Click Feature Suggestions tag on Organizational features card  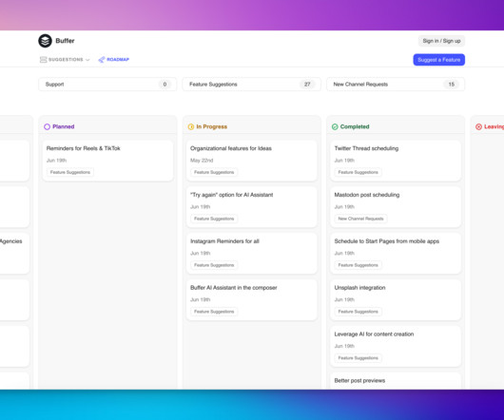(x=214, y=172)
